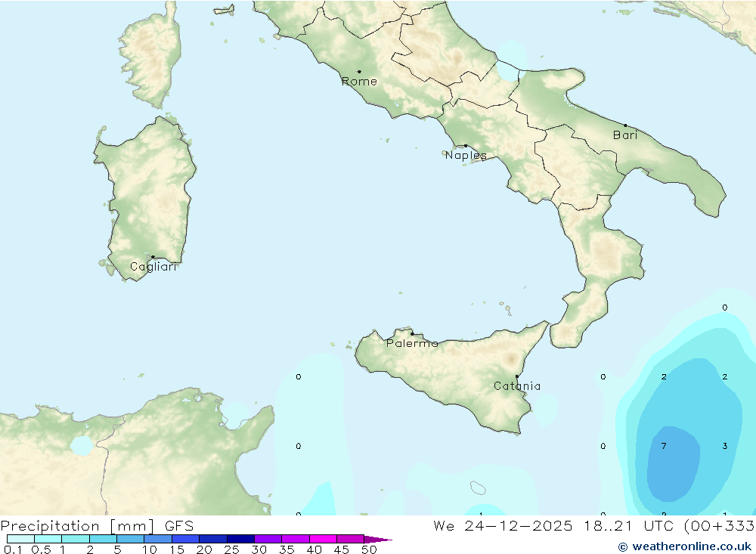756x554 pixels.
Task: Pick the 15–20 mm legend swatch
Action: (x=186, y=539)
